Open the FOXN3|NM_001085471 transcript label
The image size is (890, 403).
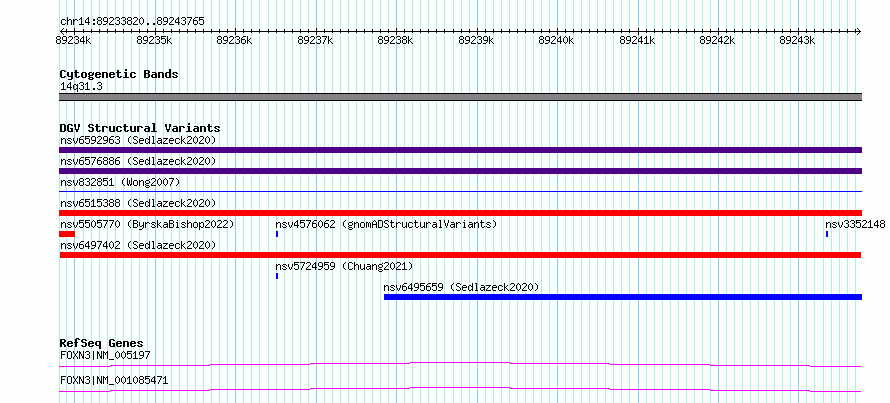(x=114, y=380)
